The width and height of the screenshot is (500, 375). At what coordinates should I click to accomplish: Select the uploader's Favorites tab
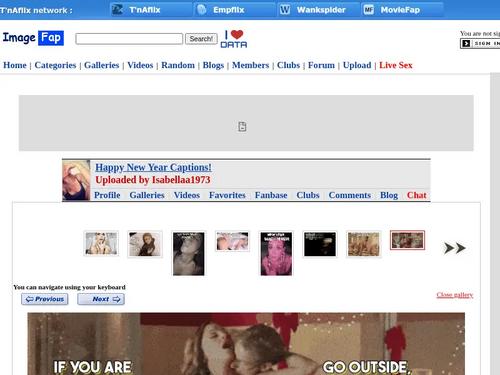227,195
